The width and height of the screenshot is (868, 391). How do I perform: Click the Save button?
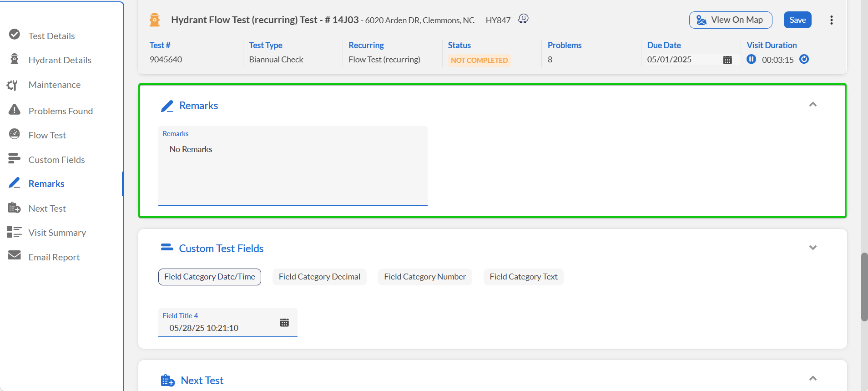point(797,20)
